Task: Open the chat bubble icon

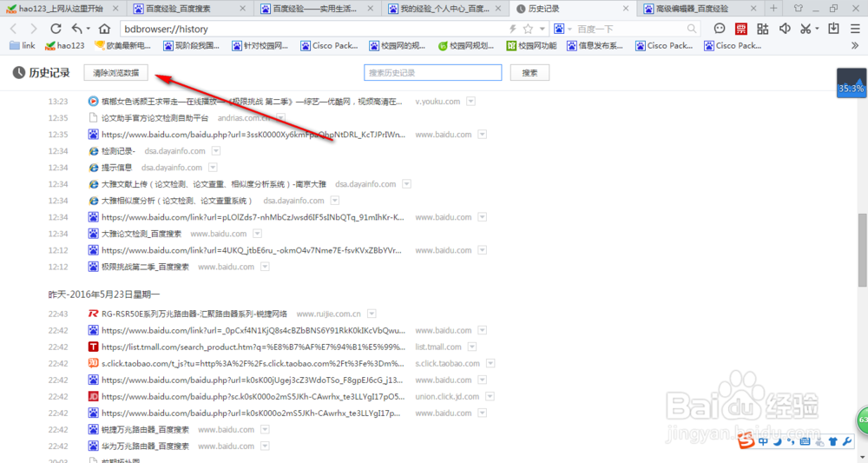Action: point(719,29)
